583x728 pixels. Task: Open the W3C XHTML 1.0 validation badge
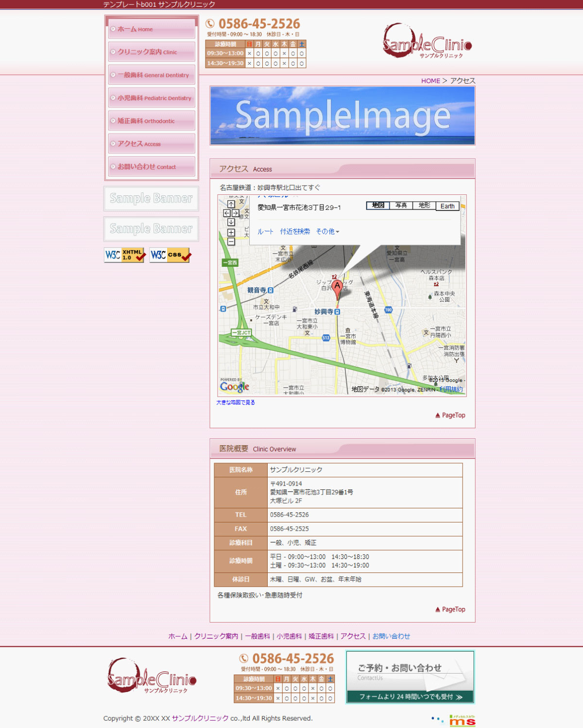click(125, 255)
